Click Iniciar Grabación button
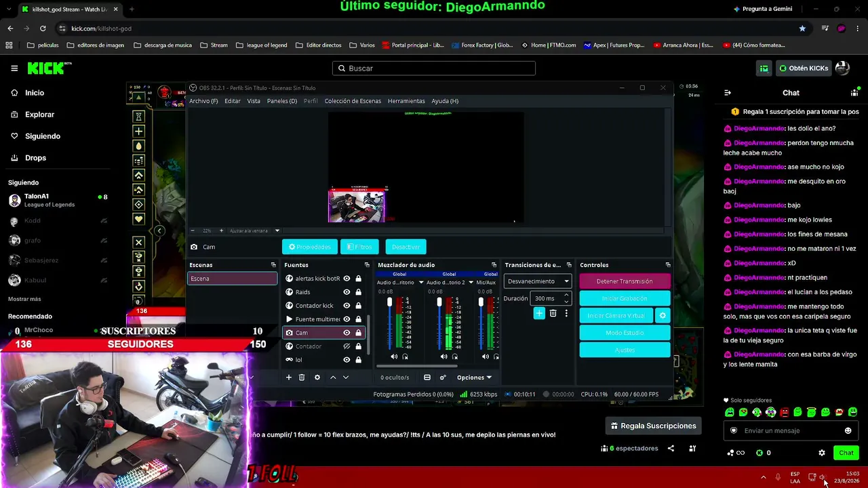The width and height of the screenshot is (868, 488). (x=625, y=298)
